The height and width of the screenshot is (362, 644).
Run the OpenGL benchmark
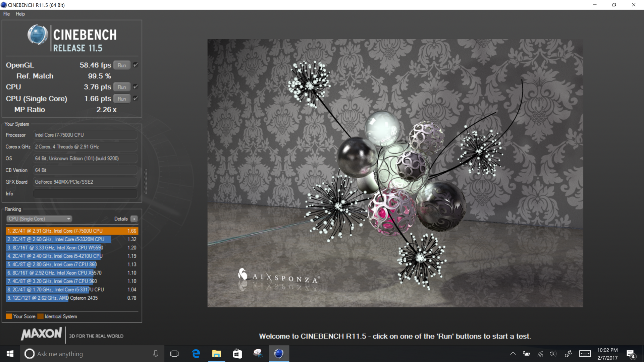point(122,65)
